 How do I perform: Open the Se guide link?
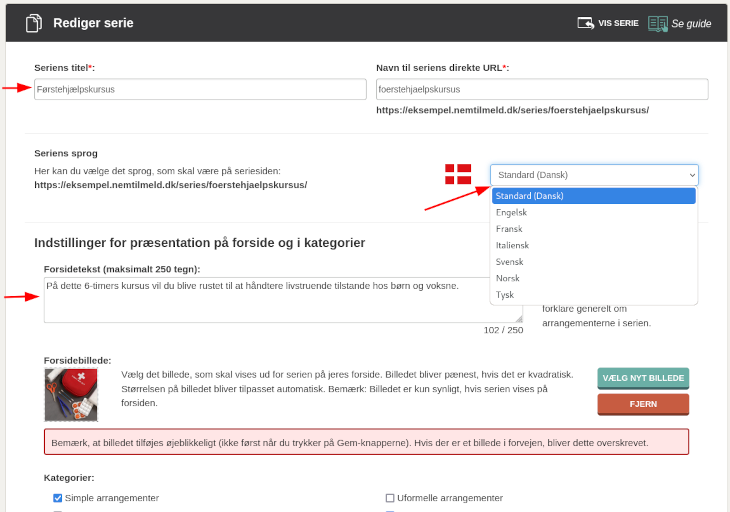click(x=680, y=23)
